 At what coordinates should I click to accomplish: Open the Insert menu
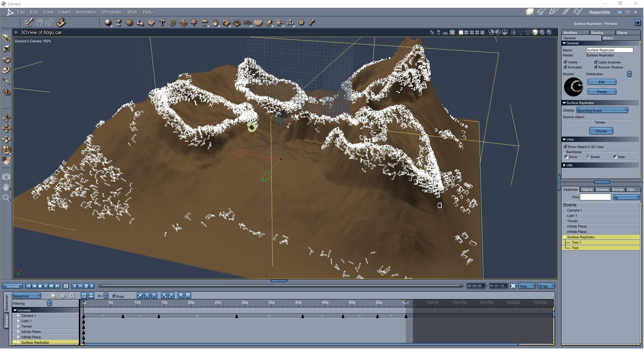(64, 12)
